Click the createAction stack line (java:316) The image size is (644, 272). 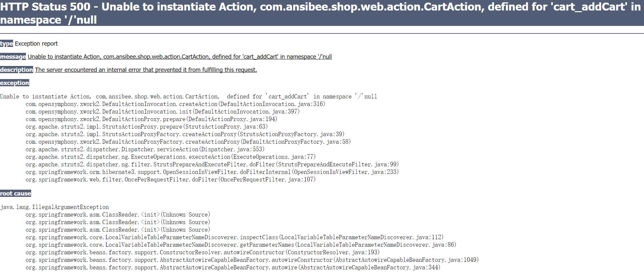[x=175, y=104]
